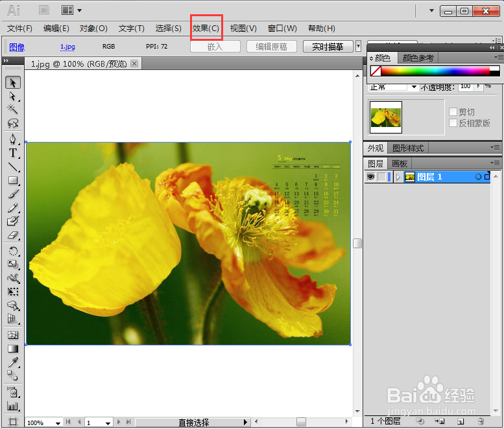Viewport: 504px width, 429px height.
Task: Expand 图层 1 disclosure triangle
Action: pyautogui.click(x=398, y=177)
